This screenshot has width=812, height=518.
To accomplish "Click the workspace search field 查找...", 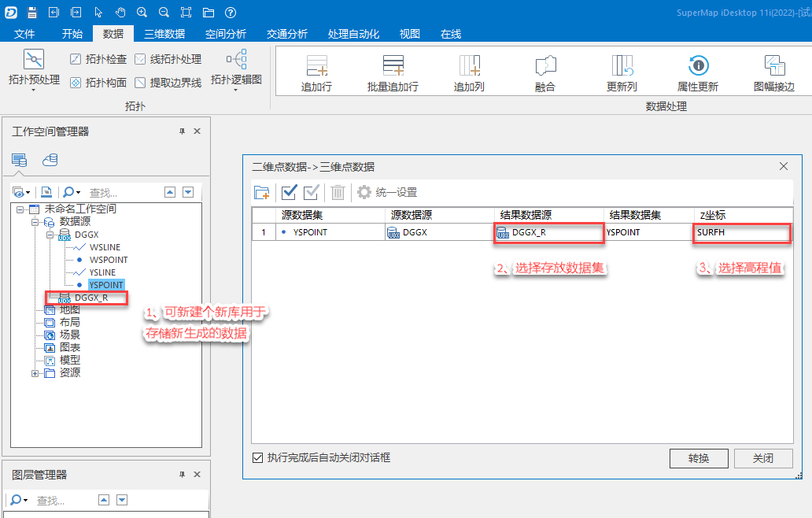I will 122,192.
